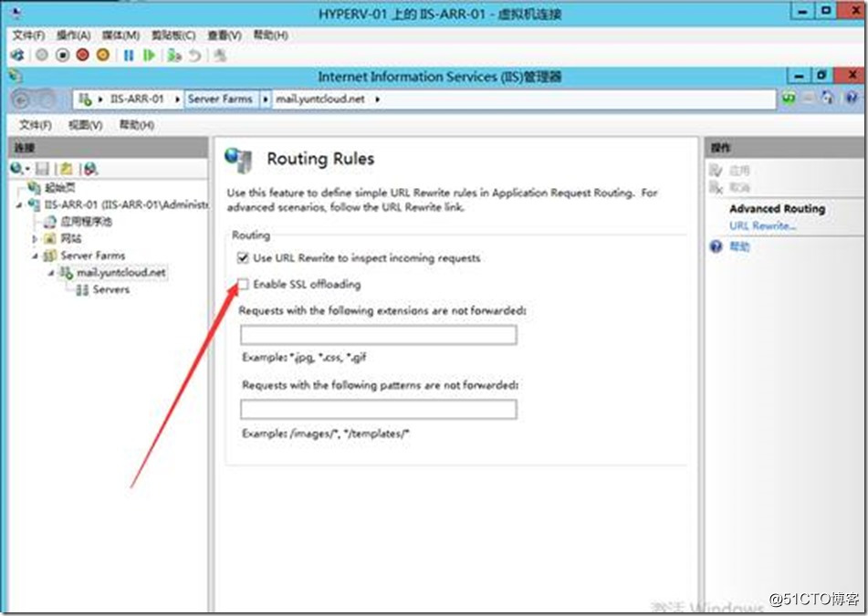Open breadcrumb arrow after Server Farms

(266, 99)
